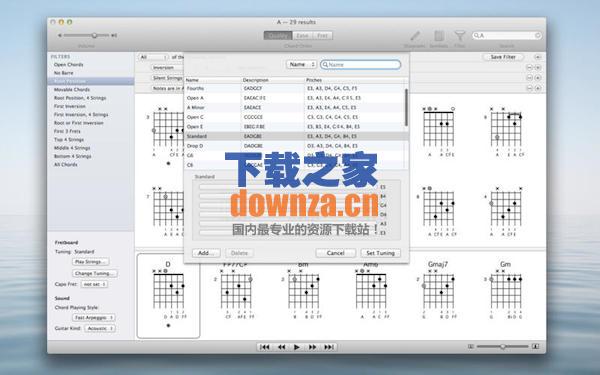Screen dimensions: 600x375
Task: Click the Change Tuning... button
Action: pos(95,274)
